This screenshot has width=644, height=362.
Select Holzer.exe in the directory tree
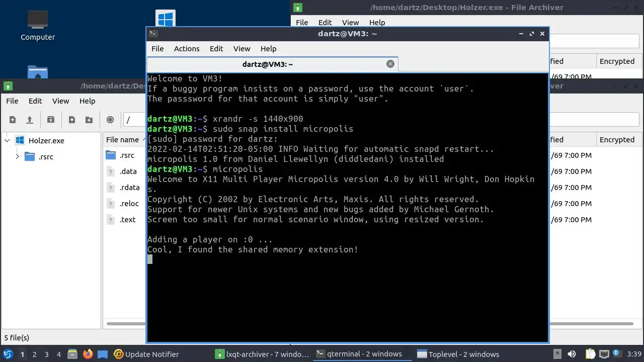(x=46, y=141)
